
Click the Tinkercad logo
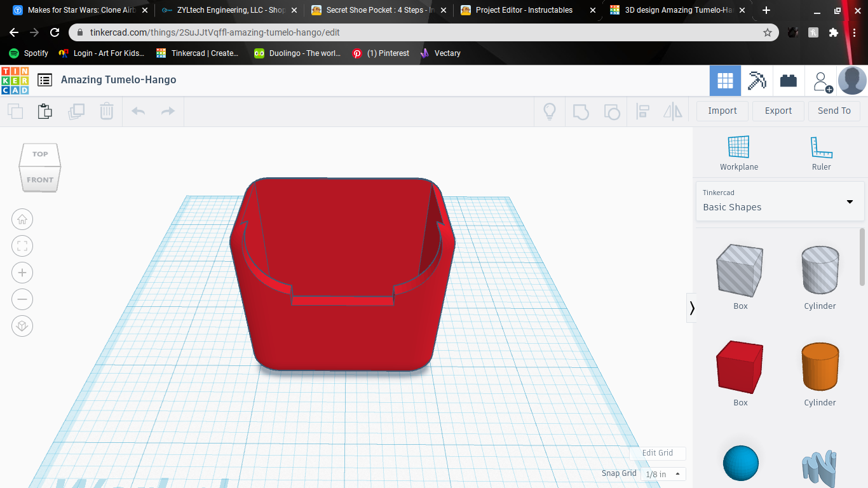point(15,80)
